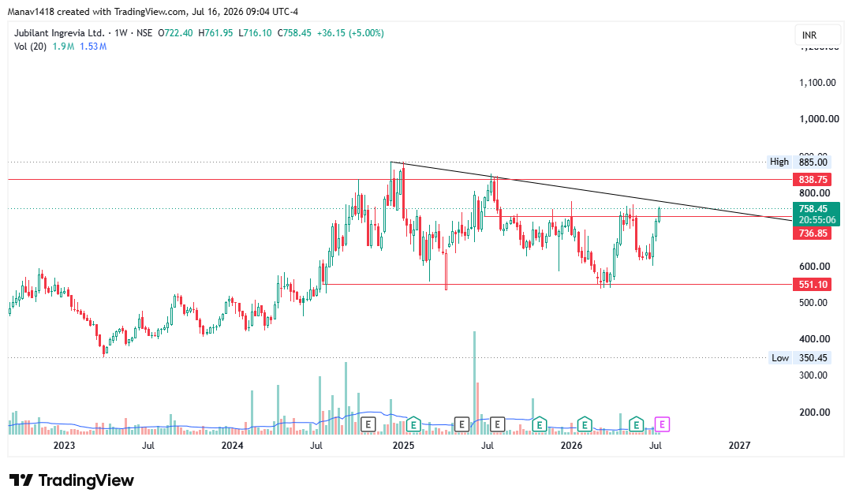Screen dimensions: 852x504
Task: Click the TradingView logo at the bottom
Action: click(72, 480)
